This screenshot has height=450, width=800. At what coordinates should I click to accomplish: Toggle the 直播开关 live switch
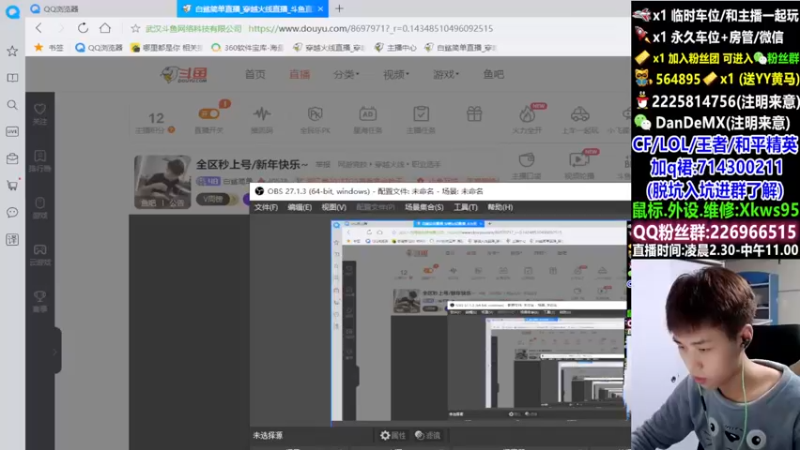click(209, 114)
